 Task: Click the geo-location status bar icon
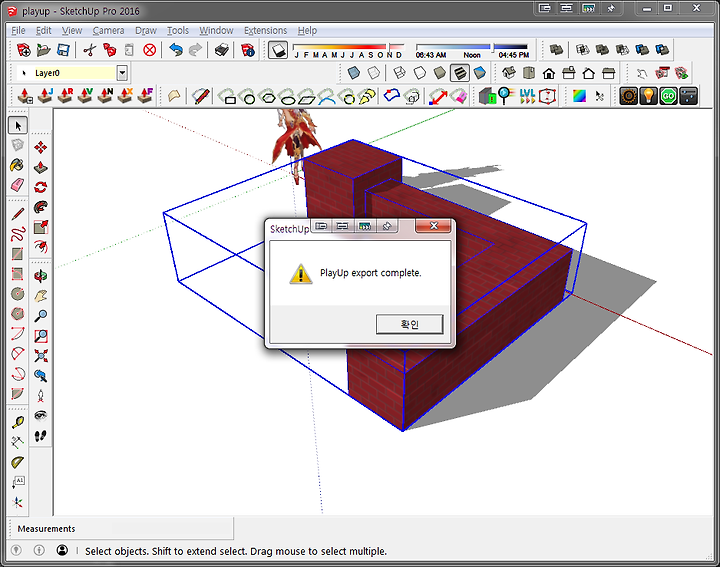click(x=16, y=550)
